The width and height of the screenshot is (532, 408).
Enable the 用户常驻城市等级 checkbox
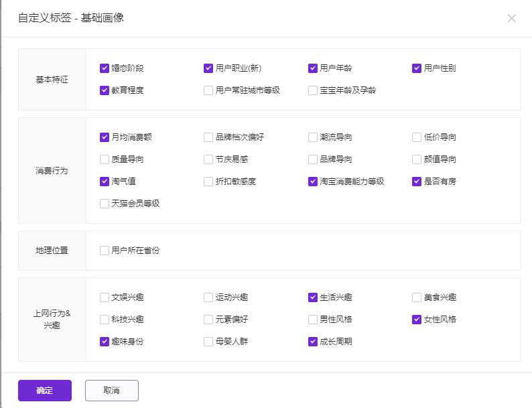pyautogui.click(x=209, y=90)
